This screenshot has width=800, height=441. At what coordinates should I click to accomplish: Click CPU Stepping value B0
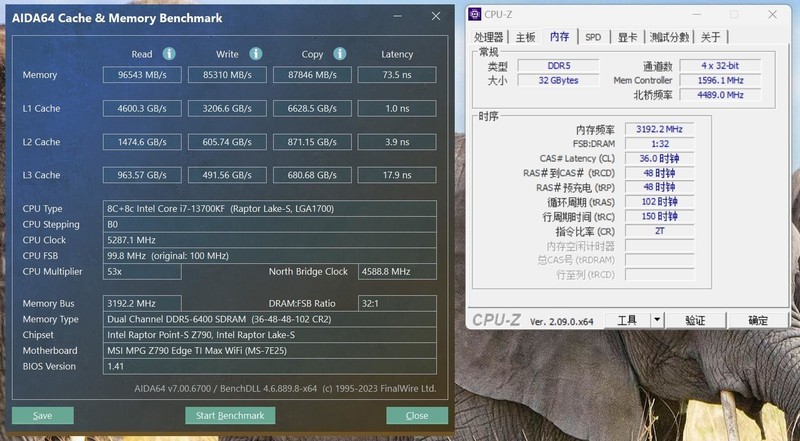point(269,225)
